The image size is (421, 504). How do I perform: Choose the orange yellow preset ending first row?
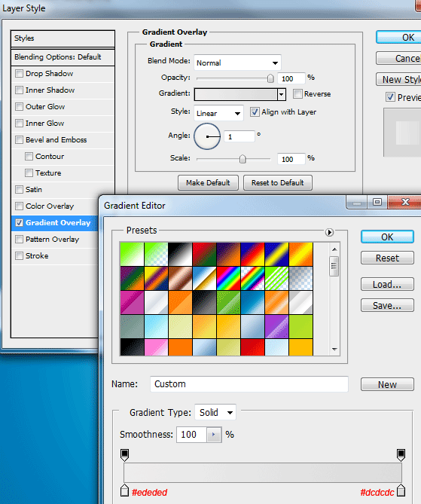point(300,254)
